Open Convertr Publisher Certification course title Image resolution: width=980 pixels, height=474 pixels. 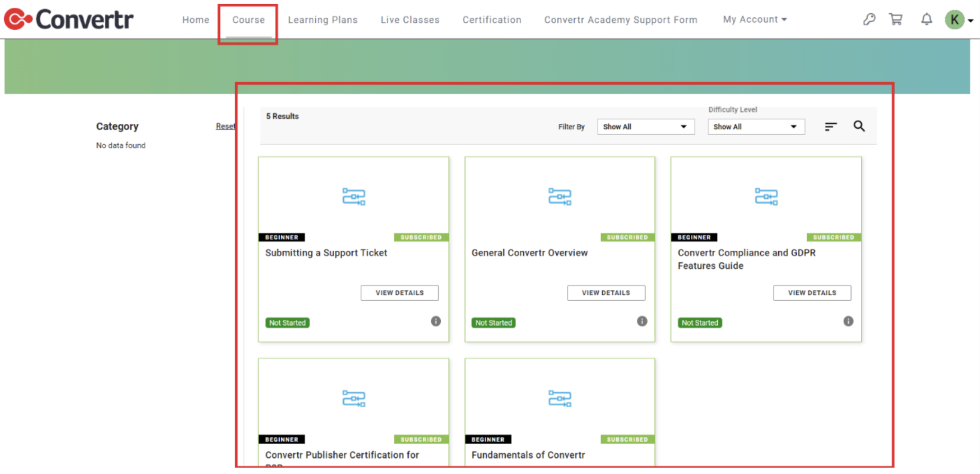coord(342,458)
